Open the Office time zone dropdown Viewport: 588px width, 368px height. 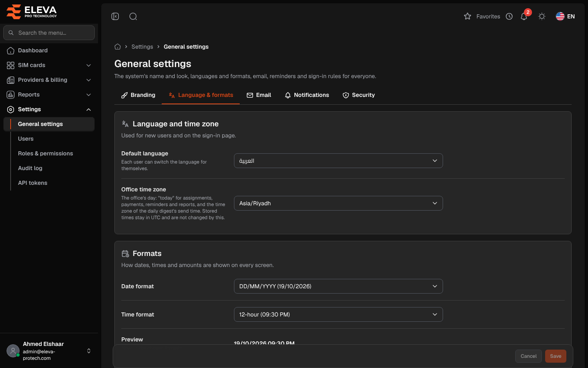coord(339,203)
